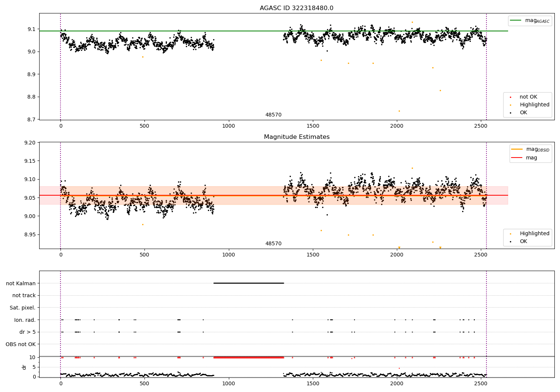The image size is (560, 392).
Task: Click the 'Magnitude Estimates' title
Action: point(297,137)
